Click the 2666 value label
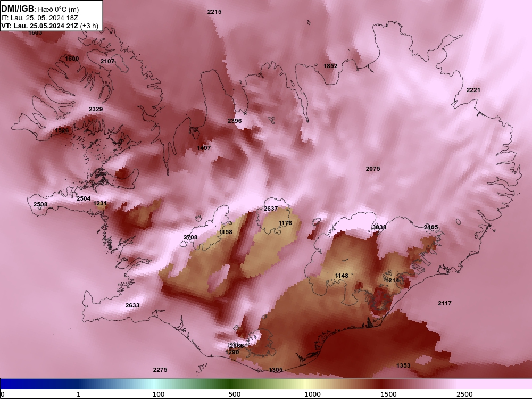The width and height of the screenshot is (532, 399). (237, 346)
